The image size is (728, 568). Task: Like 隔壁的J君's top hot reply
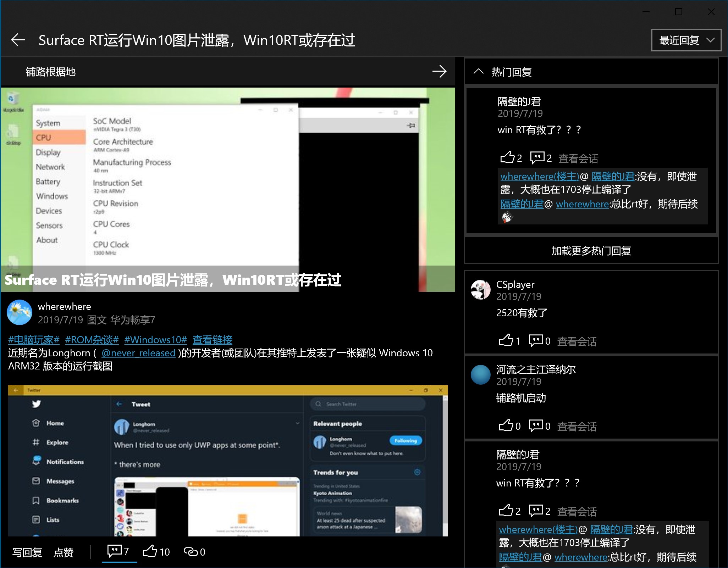point(507,157)
